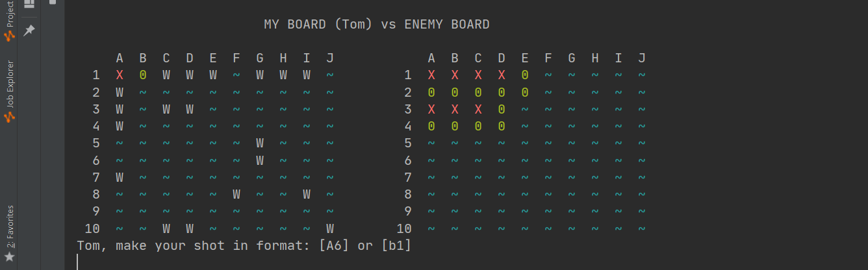Click the green 0 at B1 on my board

[x=143, y=75]
